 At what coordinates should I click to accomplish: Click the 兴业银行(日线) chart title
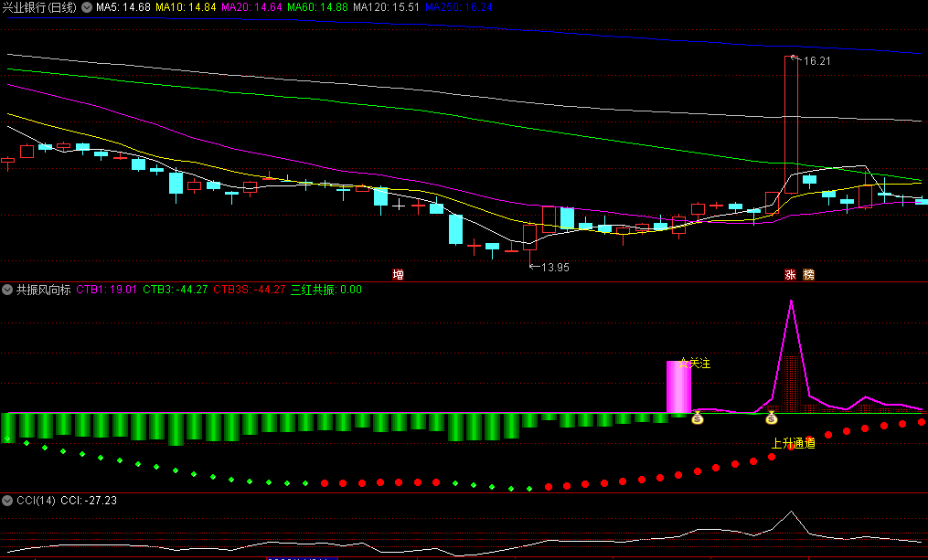(39, 7)
